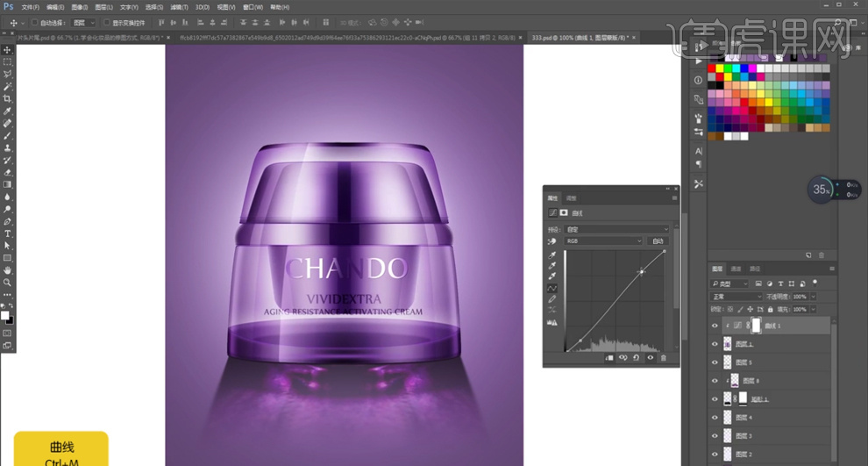This screenshot has width=868, height=466.
Task: Open the 窗口(W) menu
Action: (253, 7)
